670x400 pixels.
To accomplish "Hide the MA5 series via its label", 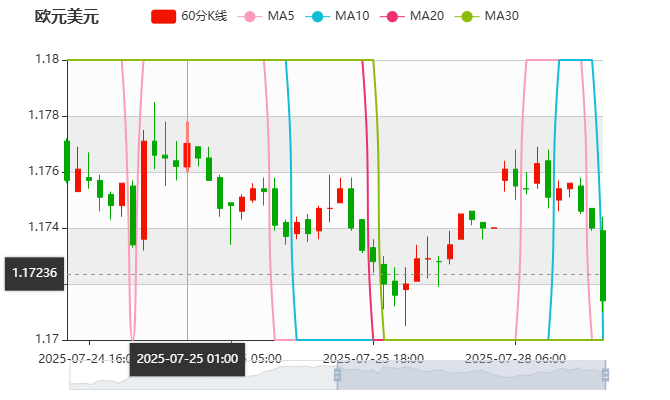I will click(281, 16).
